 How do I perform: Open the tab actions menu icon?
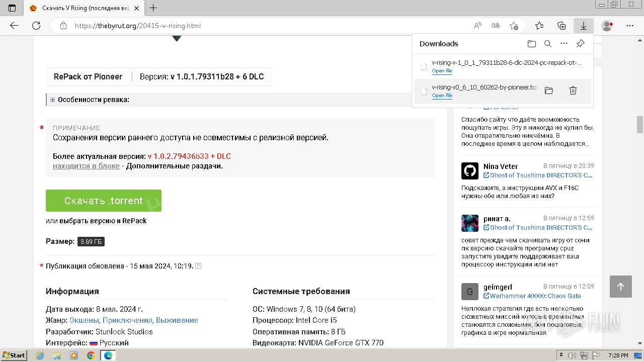12,8
